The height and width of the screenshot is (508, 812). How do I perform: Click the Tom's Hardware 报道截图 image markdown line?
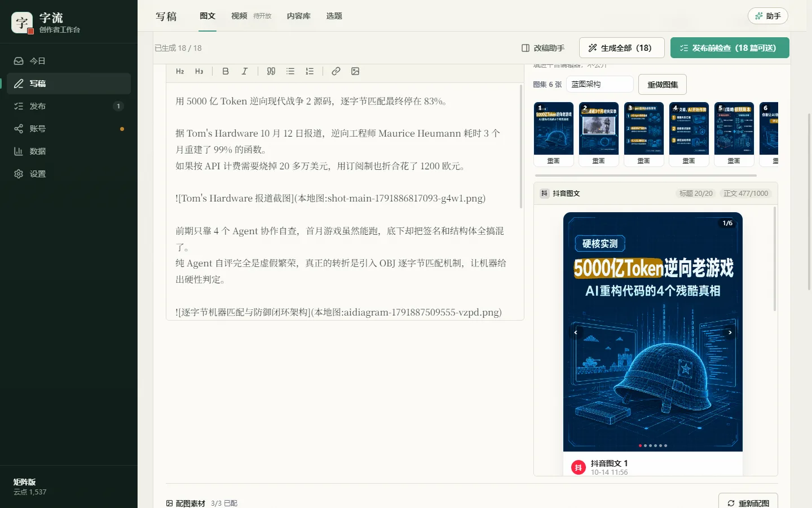(x=330, y=198)
